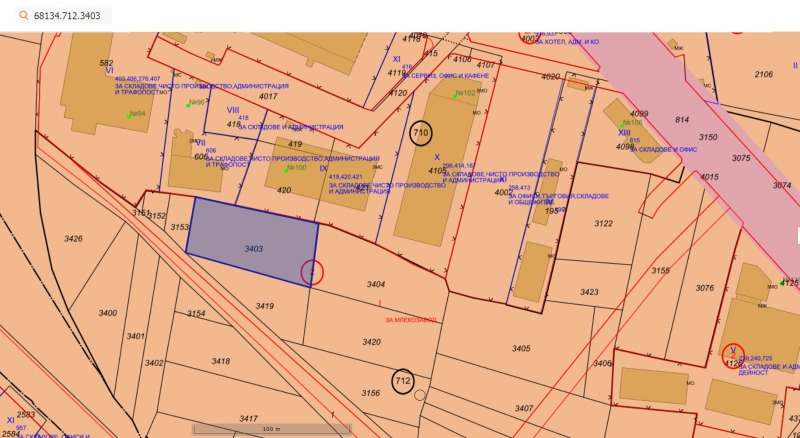Click the green address marker №102
Screen dimensions: 800x438
[x=454, y=96]
